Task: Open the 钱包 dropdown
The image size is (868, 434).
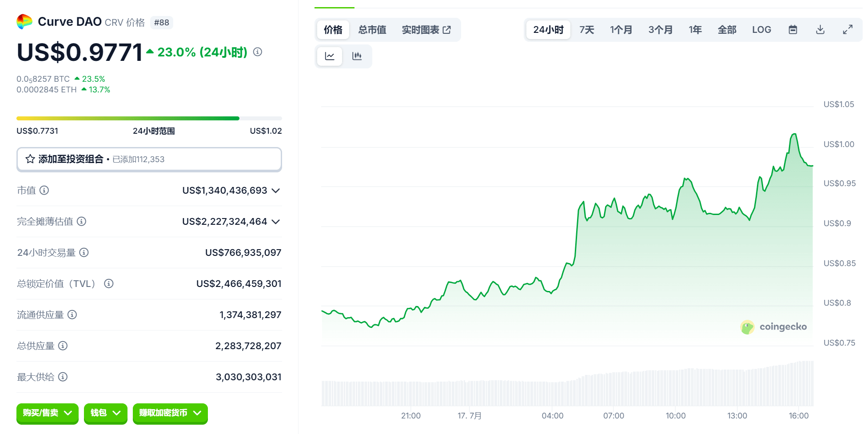Action: pyautogui.click(x=106, y=413)
